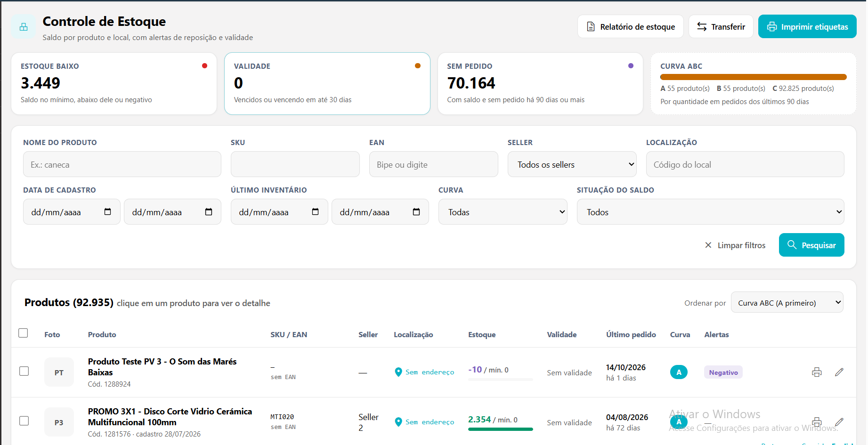Click the P3 product photo thumbnail
The height and width of the screenshot is (445, 868).
click(59, 422)
